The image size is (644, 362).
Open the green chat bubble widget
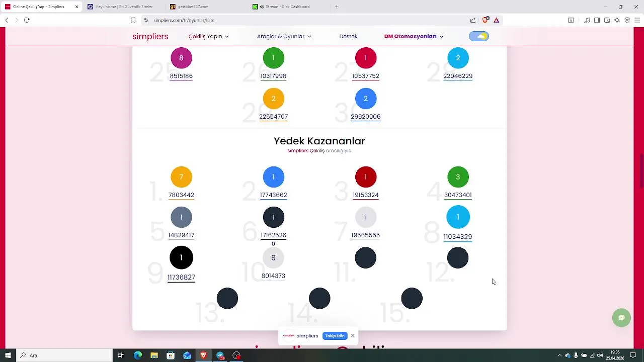click(621, 318)
